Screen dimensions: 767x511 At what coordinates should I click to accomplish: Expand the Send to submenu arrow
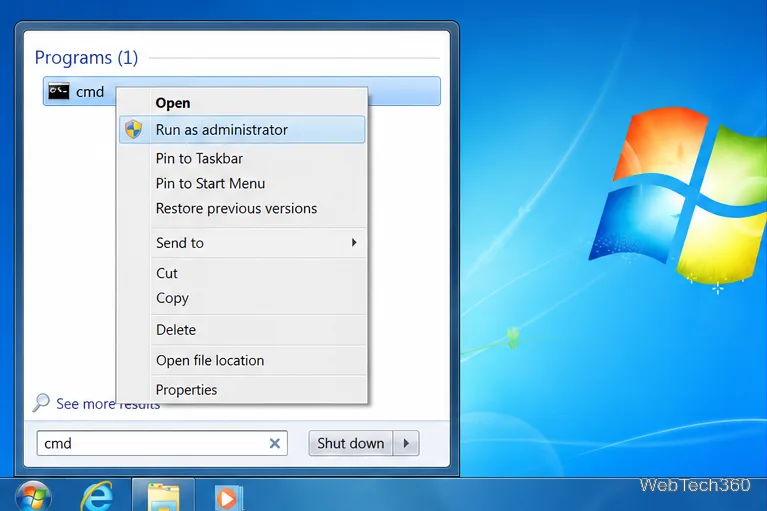pyautogui.click(x=354, y=243)
